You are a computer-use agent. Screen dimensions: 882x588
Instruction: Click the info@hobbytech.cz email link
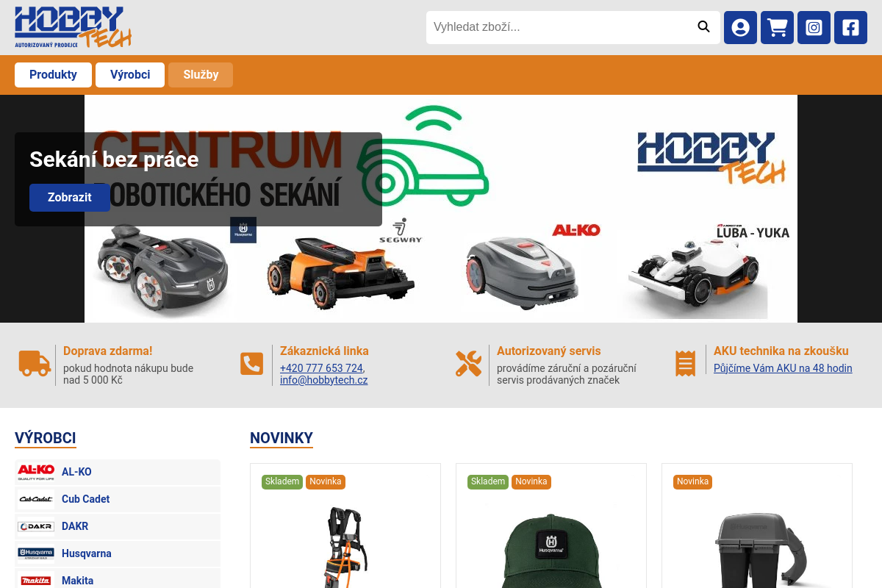point(323,380)
